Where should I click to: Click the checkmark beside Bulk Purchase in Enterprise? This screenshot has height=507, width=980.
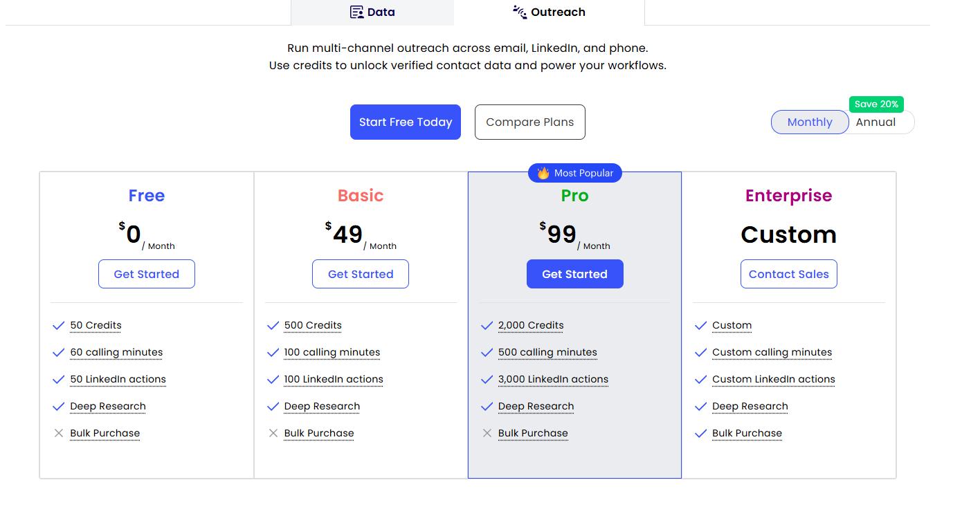[x=701, y=433]
